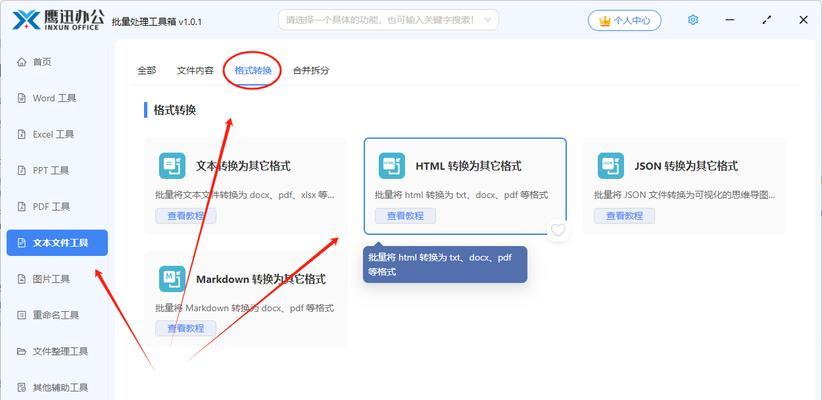Maximize the application window

coord(766,20)
